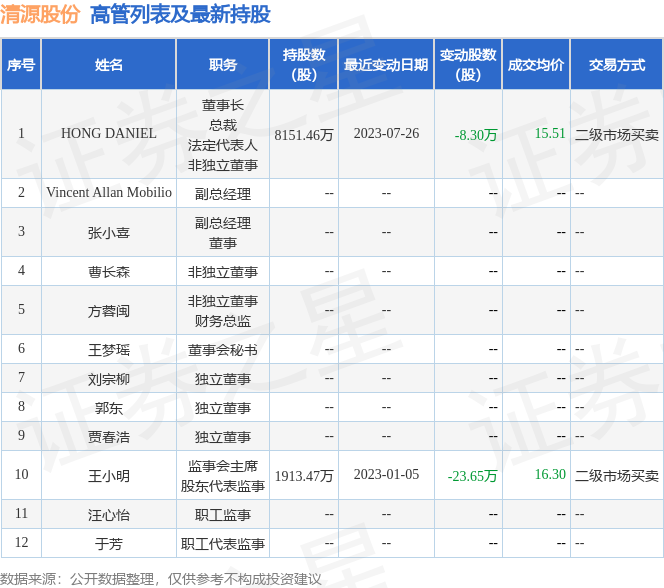Screen dimensions: 664x588
Task: Click the 15.51 average price
Action: [550, 133]
